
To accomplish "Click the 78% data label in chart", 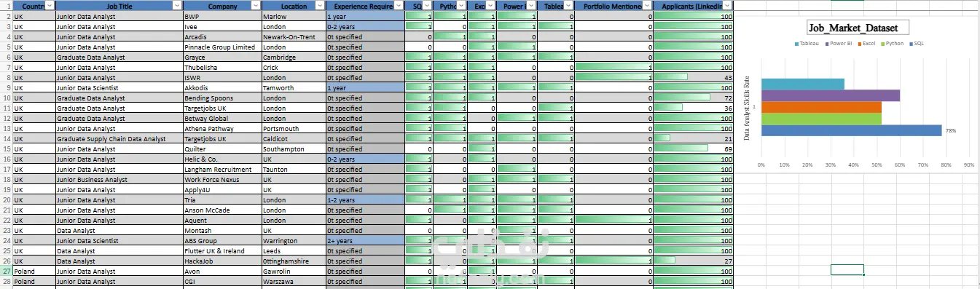I will (x=950, y=130).
